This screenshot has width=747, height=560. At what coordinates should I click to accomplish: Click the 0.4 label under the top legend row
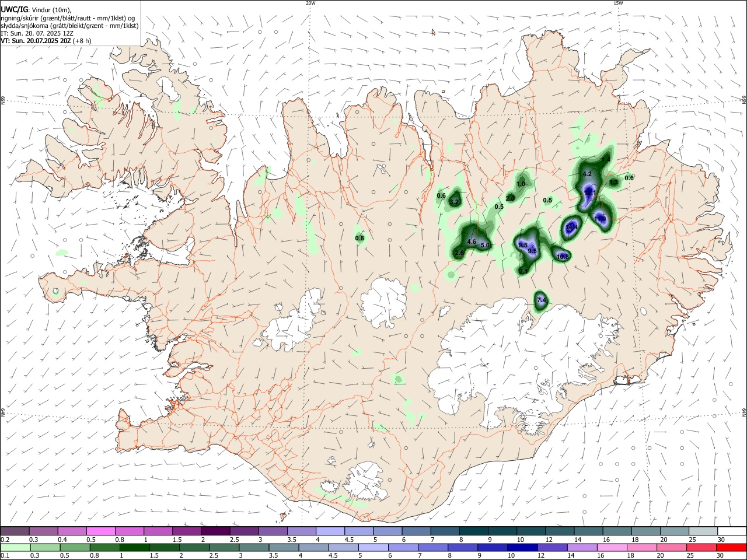62,540
